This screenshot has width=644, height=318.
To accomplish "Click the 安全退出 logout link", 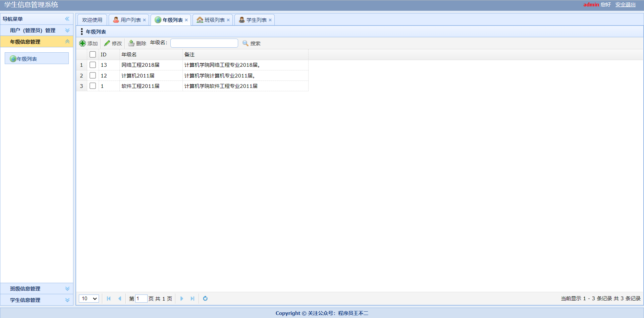I will (626, 5).
